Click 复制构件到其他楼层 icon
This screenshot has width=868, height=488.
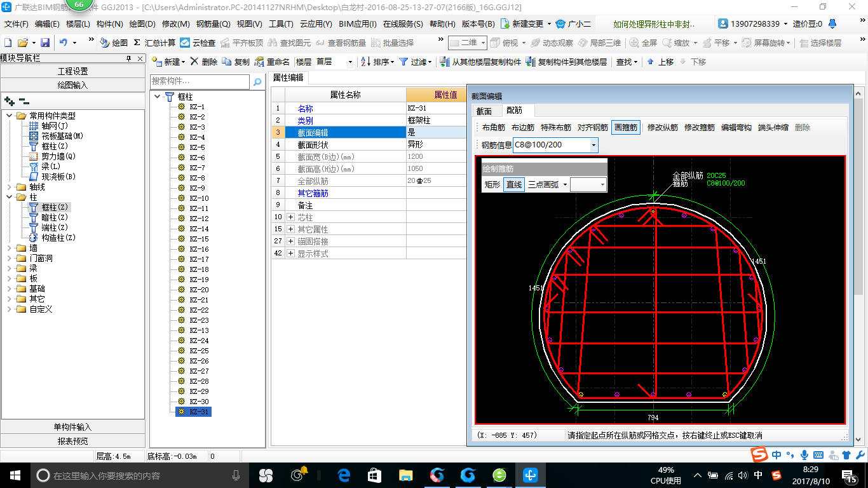[x=531, y=62]
